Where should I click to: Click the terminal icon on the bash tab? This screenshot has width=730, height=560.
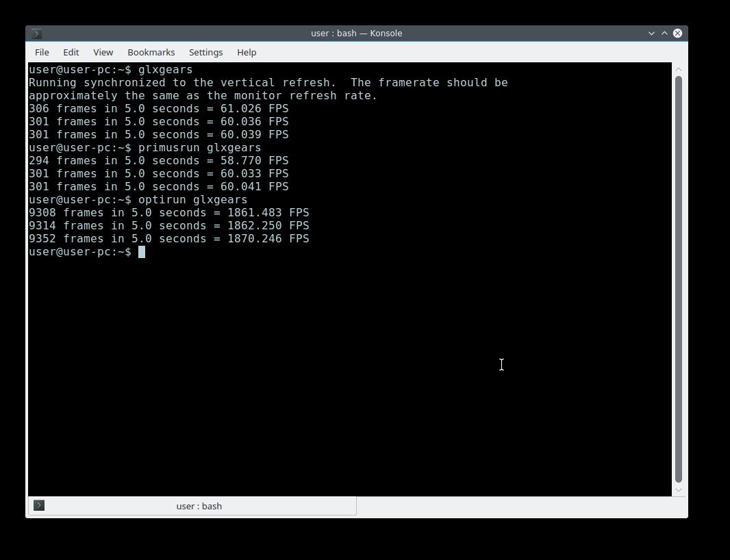(39, 505)
